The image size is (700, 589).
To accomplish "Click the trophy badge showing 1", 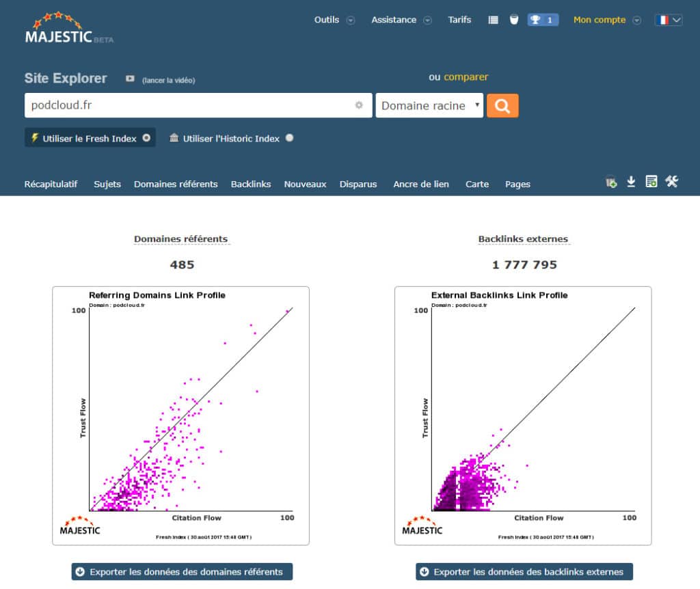I will coord(542,20).
